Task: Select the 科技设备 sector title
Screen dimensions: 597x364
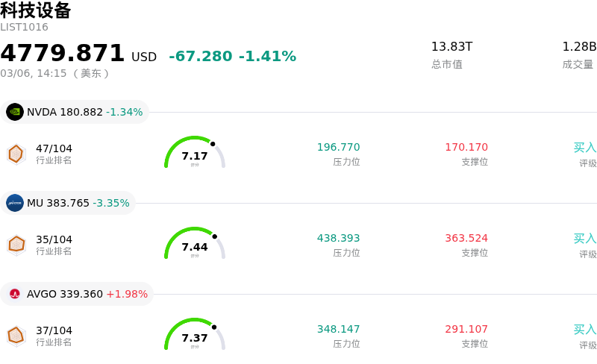Action: (x=36, y=10)
